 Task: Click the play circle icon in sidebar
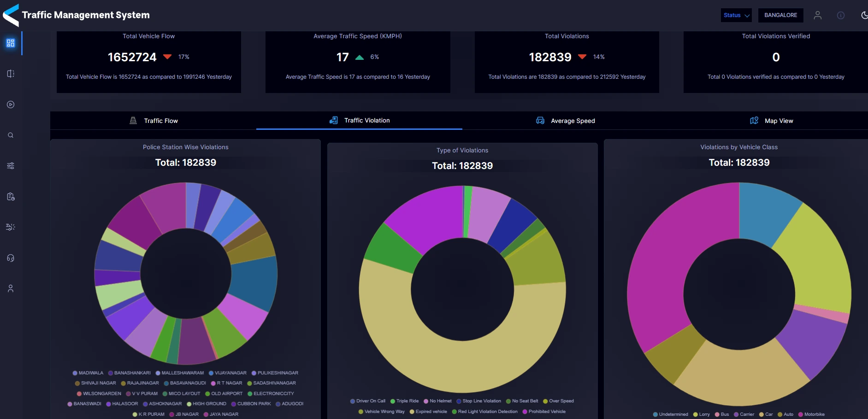(11, 105)
